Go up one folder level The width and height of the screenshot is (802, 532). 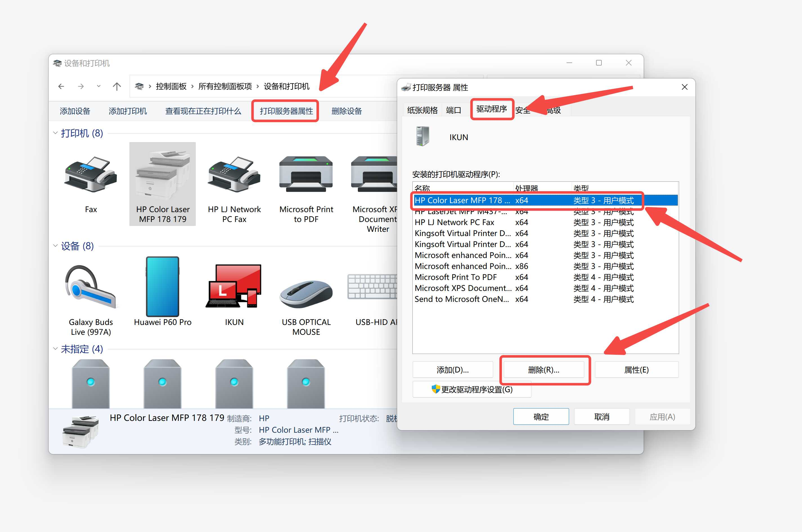click(x=117, y=87)
